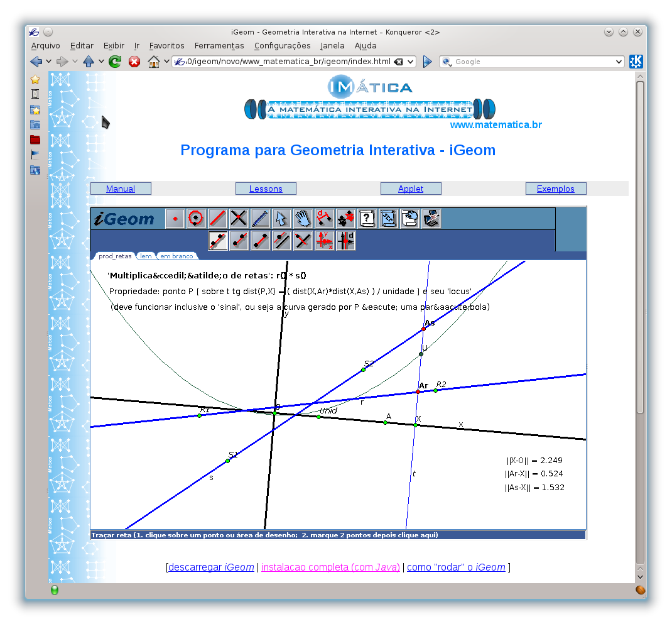Stop loading with the red stop icon

(x=134, y=62)
